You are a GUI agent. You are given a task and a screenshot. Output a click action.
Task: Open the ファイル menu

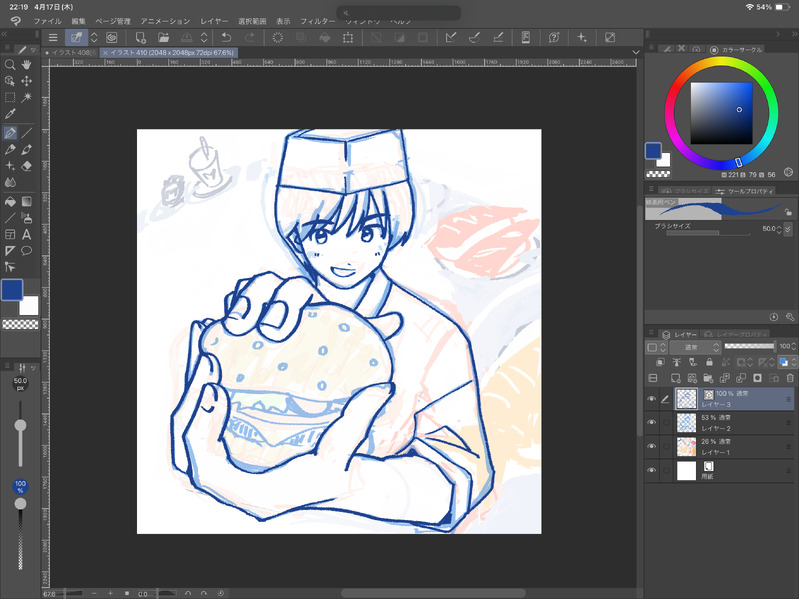(47, 21)
